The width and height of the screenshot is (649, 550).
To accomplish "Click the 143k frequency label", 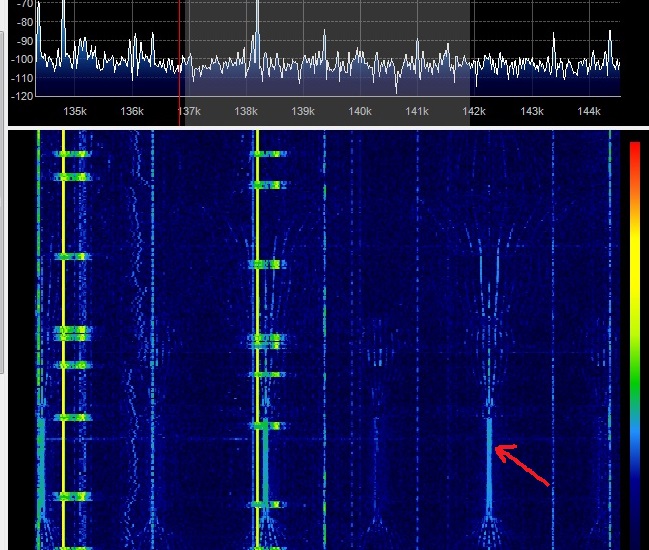I will [532, 111].
